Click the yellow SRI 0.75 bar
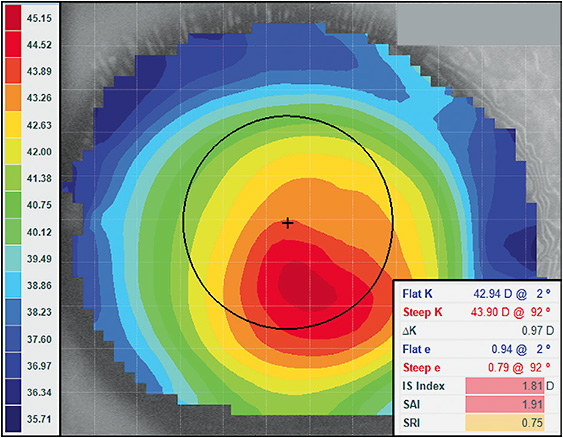The height and width of the screenshot is (438, 563). pos(505,423)
